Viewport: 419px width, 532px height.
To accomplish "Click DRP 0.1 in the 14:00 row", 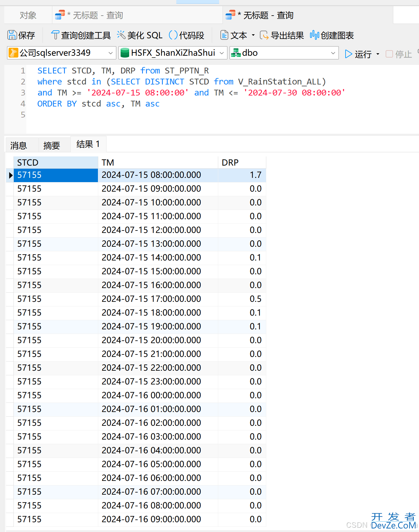I will (242, 258).
